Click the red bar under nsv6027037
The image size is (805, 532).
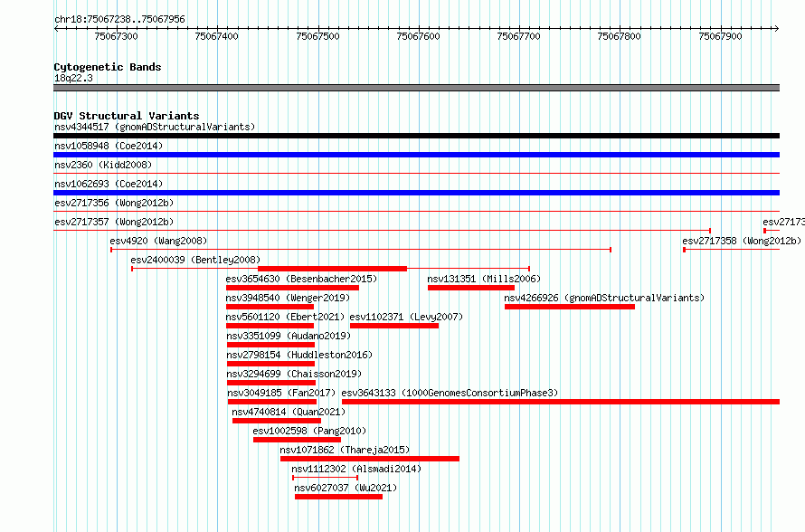[x=339, y=497]
